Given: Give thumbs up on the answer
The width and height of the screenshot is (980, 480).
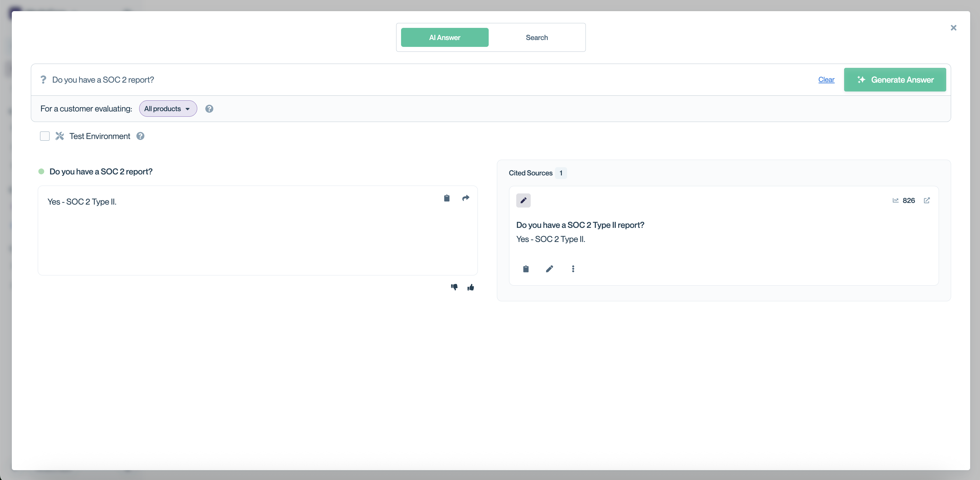Looking at the screenshot, I should [x=471, y=287].
